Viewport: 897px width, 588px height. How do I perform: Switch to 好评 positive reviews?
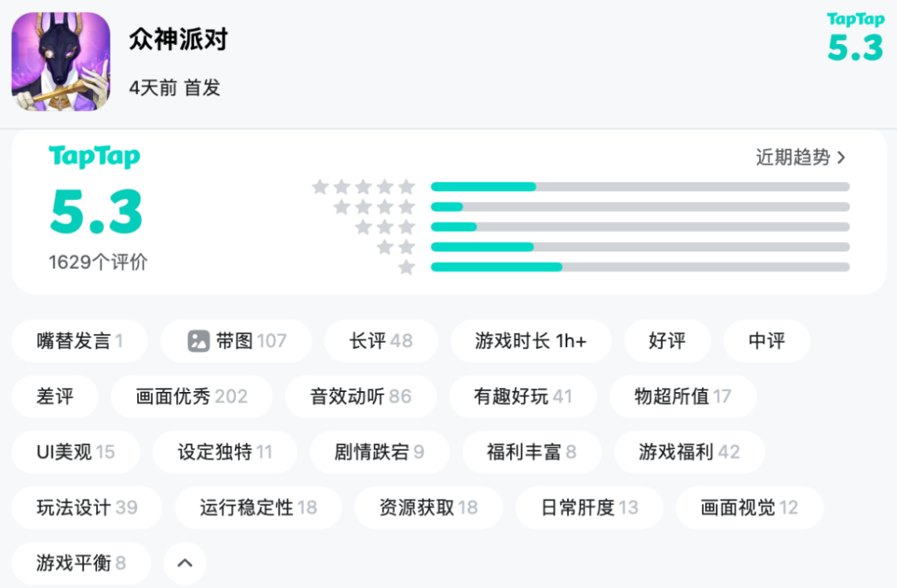[x=667, y=341]
